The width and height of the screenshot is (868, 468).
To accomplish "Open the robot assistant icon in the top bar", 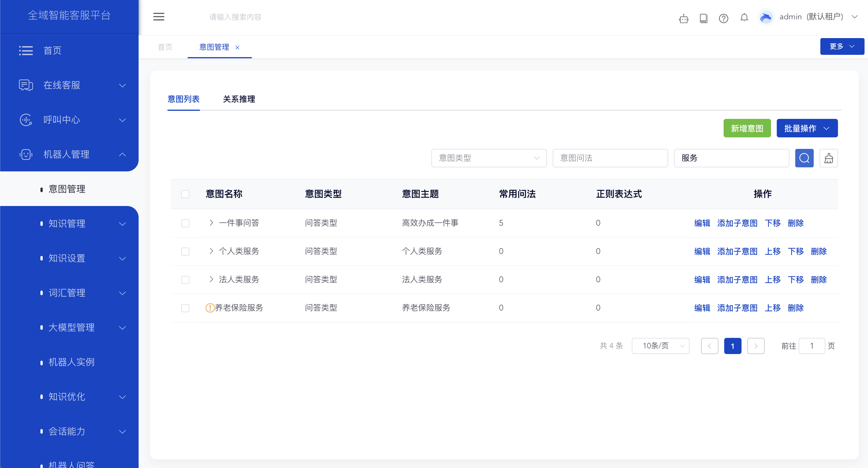I will [x=684, y=18].
